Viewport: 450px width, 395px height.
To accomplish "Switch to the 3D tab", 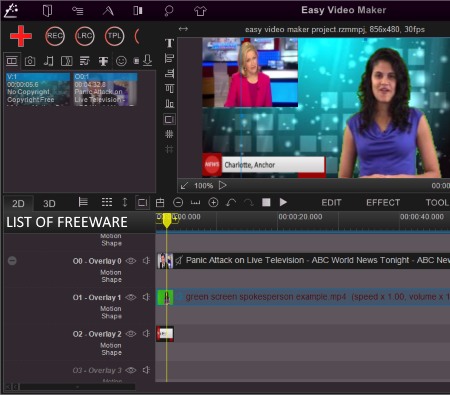I will click(49, 203).
